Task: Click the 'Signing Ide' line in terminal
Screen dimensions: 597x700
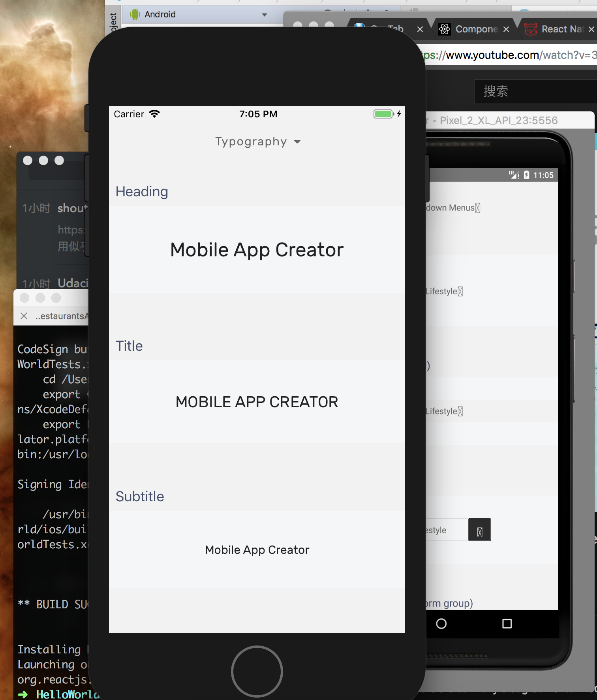Action: [x=53, y=484]
